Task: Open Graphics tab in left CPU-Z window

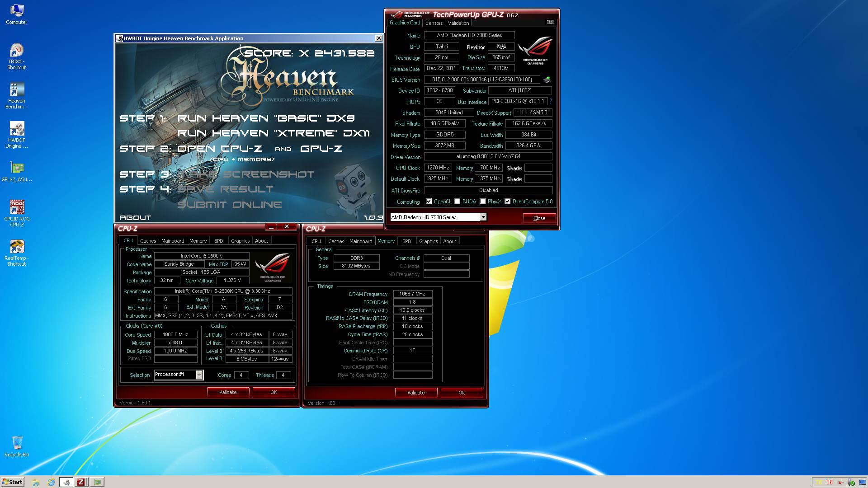Action: coord(241,241)
